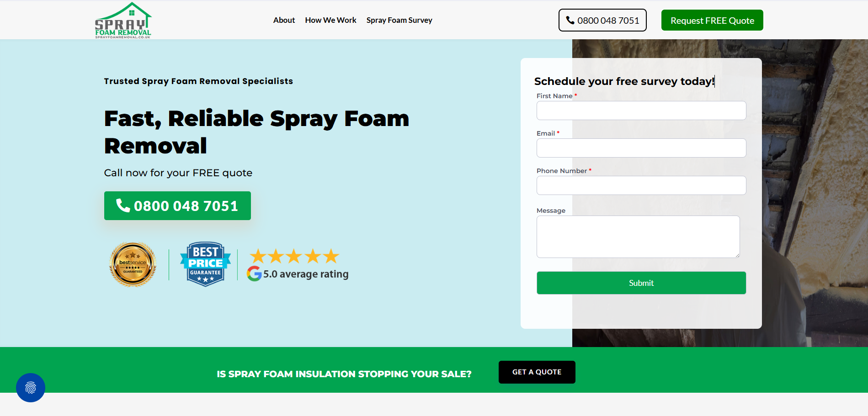Viewport: 868px width, 416px height.
Task: Click inside the Message text area
Action: tap(638, 237)
